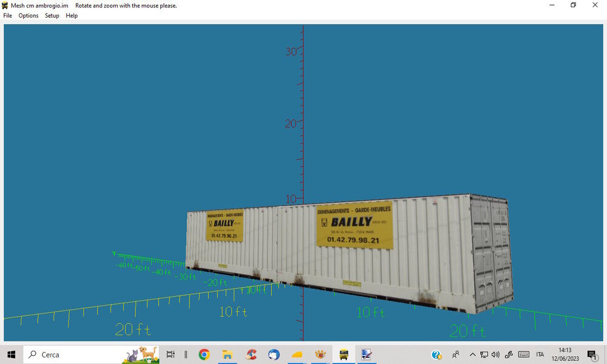
Task: Click the red axis label 10
Action: (x=291, y=199)
